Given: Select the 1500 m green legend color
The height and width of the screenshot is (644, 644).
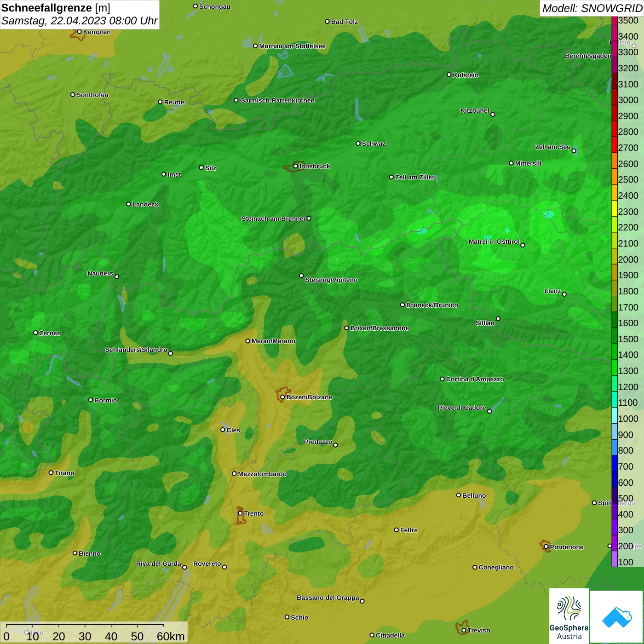Looking at the screenshot, I should (615, 336).
